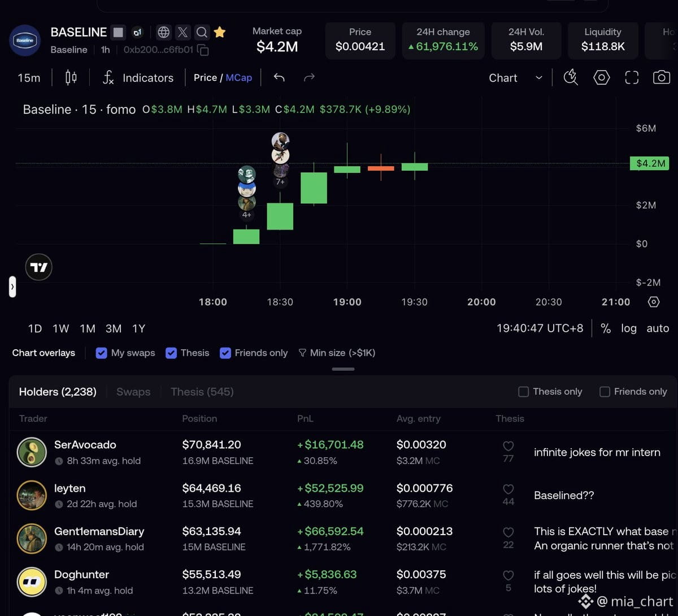The height and width of the screenshot is (616, 678).
Task: Sort holders by Avg. entry column
Action: click(x=418, y=419)
